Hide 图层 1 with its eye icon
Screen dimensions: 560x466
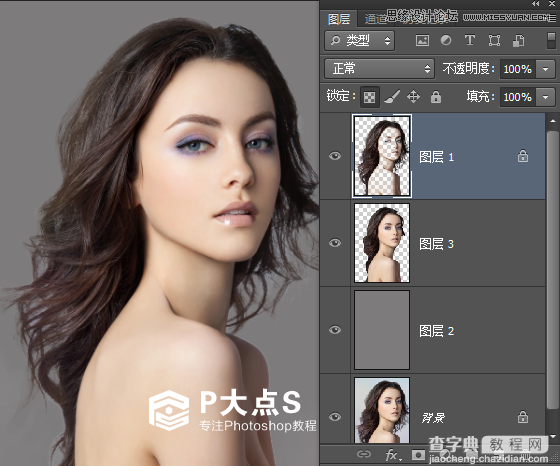(x=335, y=156)
